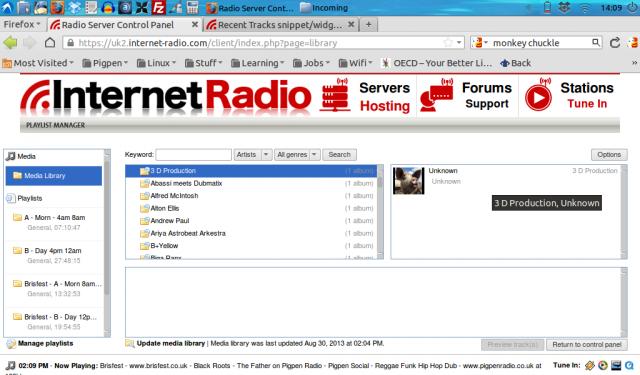This screenshot has height=375, width=640.
Task: Expand the Jobs bookmarks folder
Action: pyautogui.click(x=311, y=63)
